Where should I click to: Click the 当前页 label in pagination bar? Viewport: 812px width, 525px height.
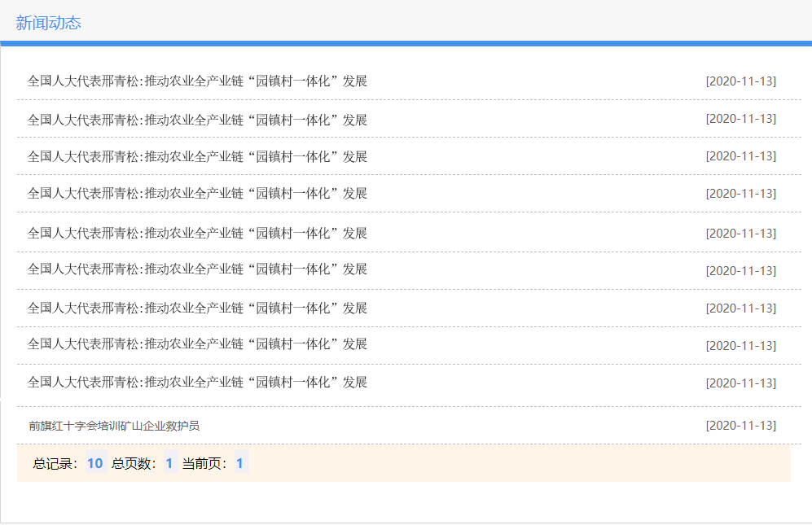tap(205, 464)
